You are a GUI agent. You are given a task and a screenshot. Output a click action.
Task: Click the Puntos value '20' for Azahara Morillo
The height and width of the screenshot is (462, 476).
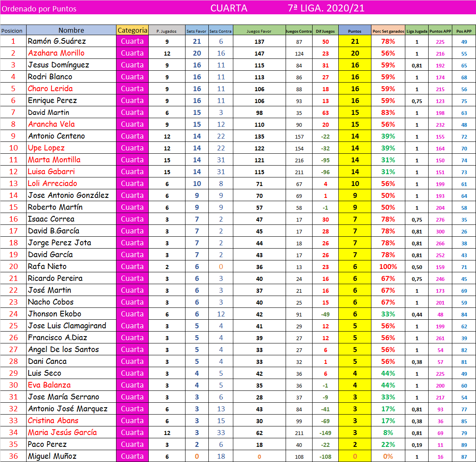tap(355, 53)
